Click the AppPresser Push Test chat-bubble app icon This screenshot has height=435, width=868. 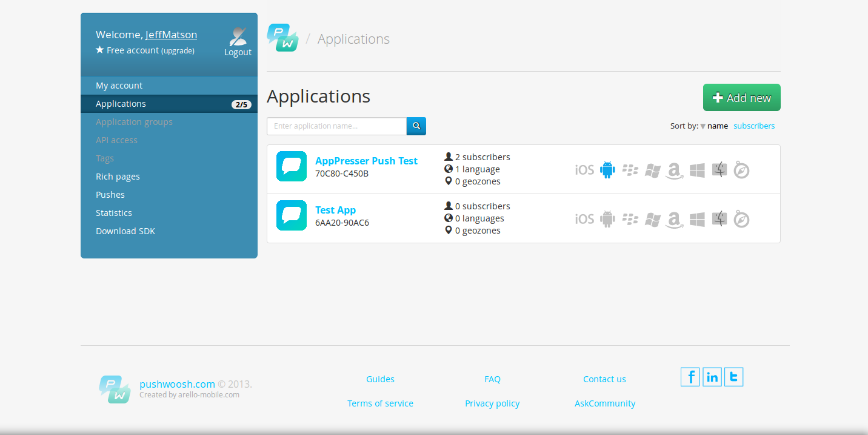coord(292,166)
